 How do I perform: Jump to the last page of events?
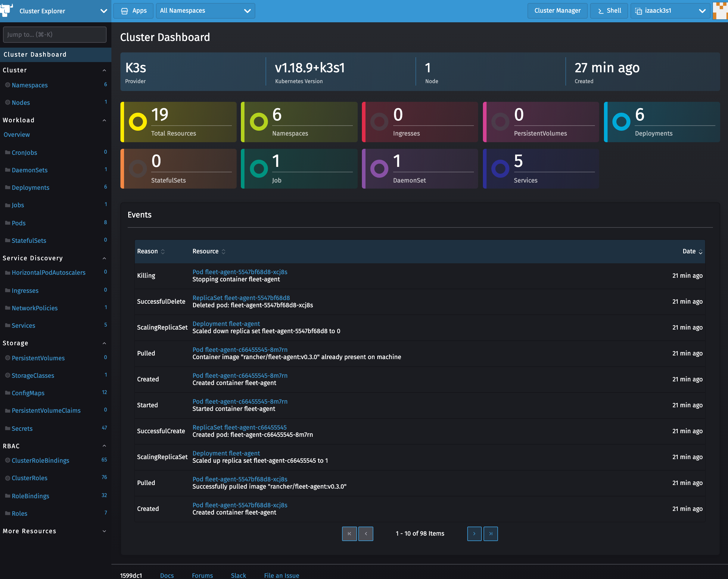click(491, 534)
